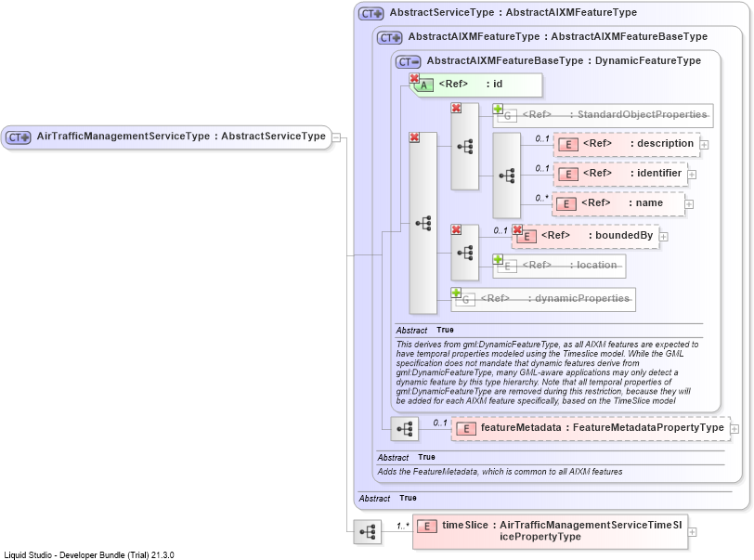
Task: Click red X on upper inner sequence compositor
Action: click(456, 108)
